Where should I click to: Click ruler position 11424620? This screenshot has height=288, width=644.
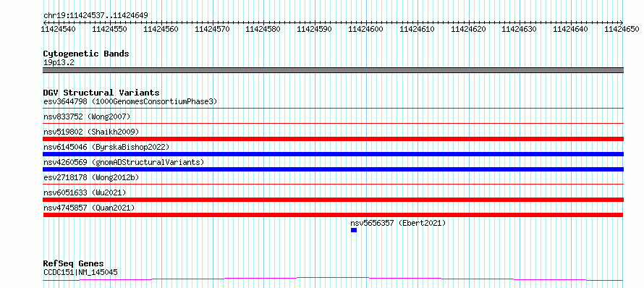pos(469,29)
